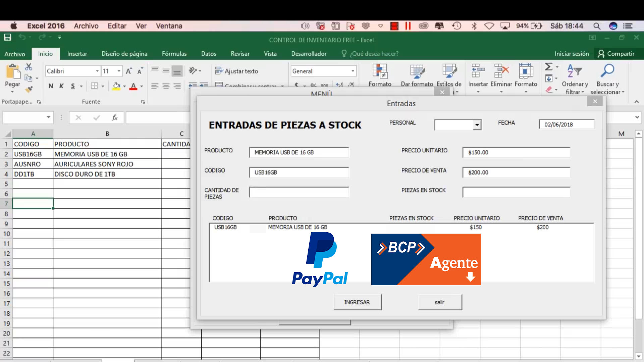Viewport: 644px width, 362px height.
Task: Click the CANTIDAD DE PIEZAS input field
Action: pyautogui.click(x=299, y=192)
